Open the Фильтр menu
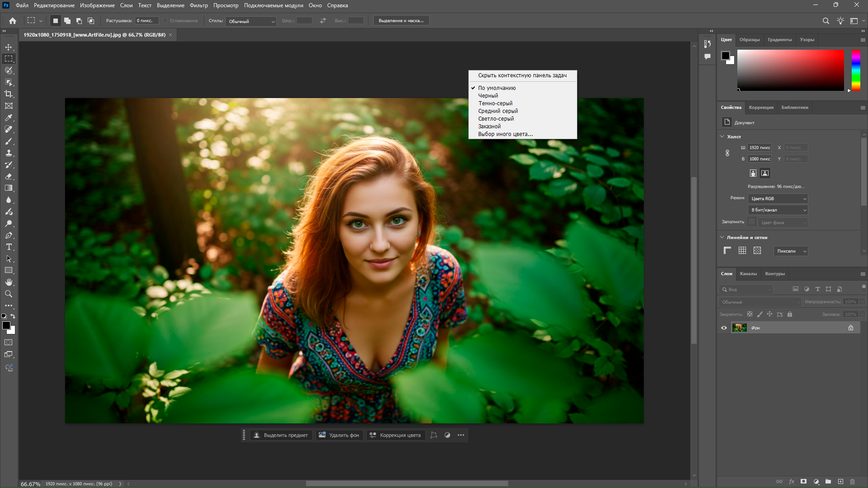868x488 pixels. [x=198, y=5]
